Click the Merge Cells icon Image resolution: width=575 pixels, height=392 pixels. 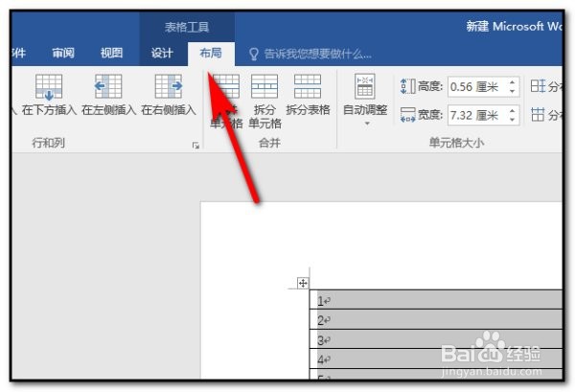(x=226, y=86)
